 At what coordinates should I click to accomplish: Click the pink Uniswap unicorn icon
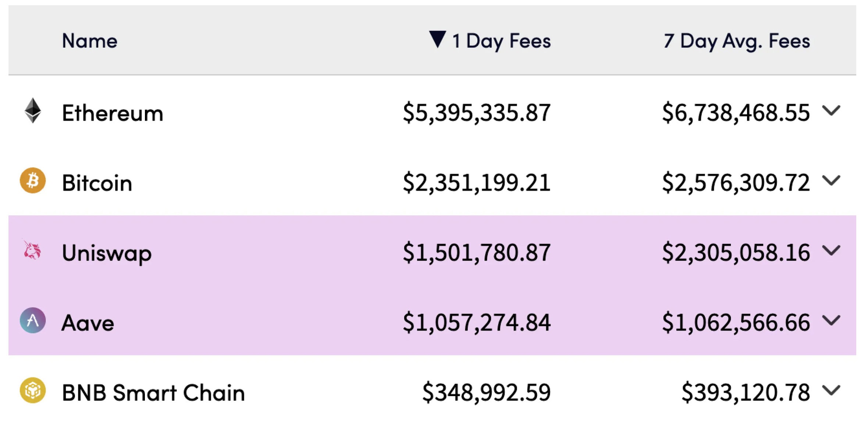coord(32,250)
